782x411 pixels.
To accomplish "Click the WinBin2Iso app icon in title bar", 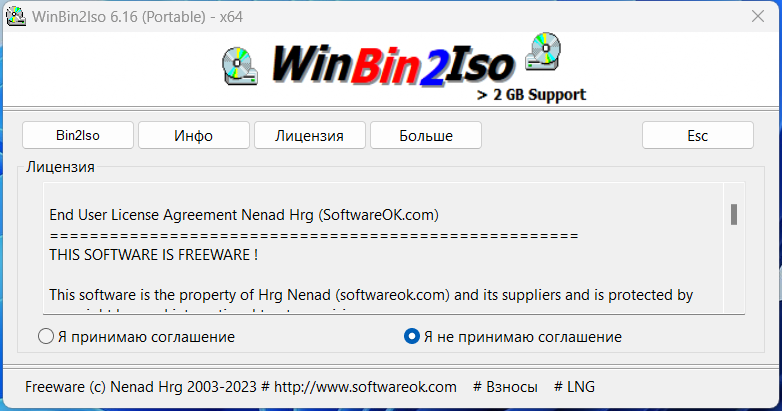I will tap(15, 16).
